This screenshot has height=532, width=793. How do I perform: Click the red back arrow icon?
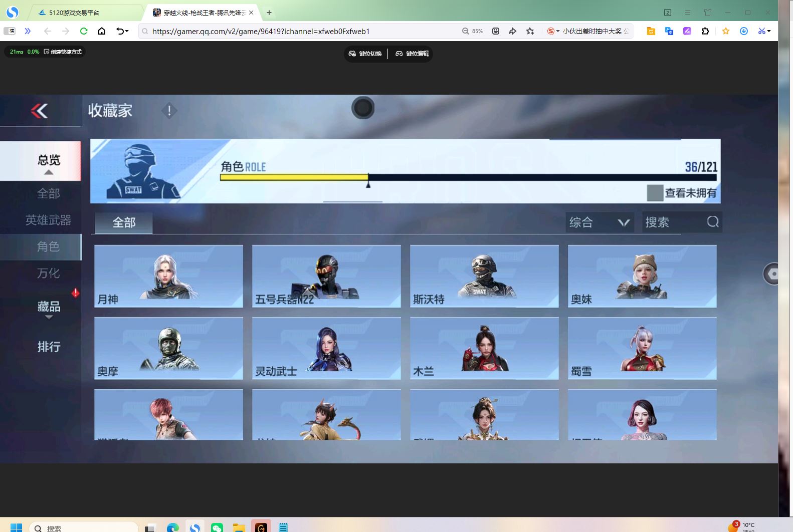point(39,111)
